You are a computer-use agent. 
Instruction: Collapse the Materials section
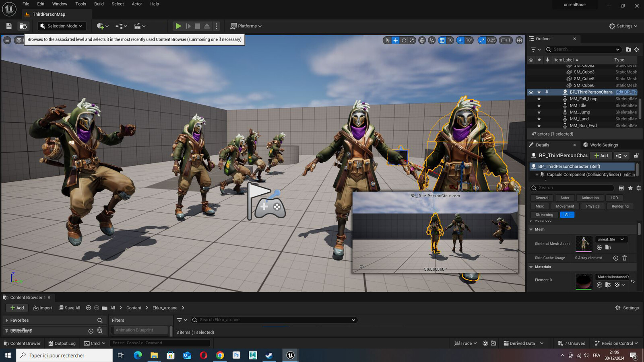(x=531, y=267)
